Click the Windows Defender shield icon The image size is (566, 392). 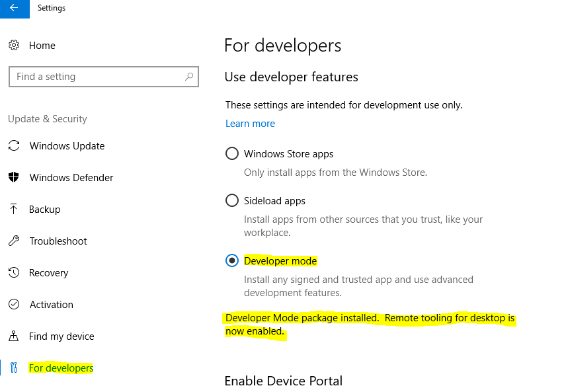tap(14, 177)
